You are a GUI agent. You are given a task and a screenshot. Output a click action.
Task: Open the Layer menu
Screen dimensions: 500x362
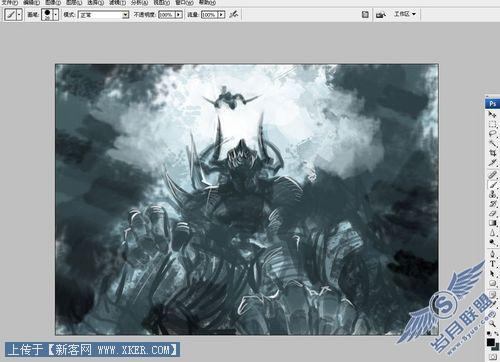[x=74, y=2]
